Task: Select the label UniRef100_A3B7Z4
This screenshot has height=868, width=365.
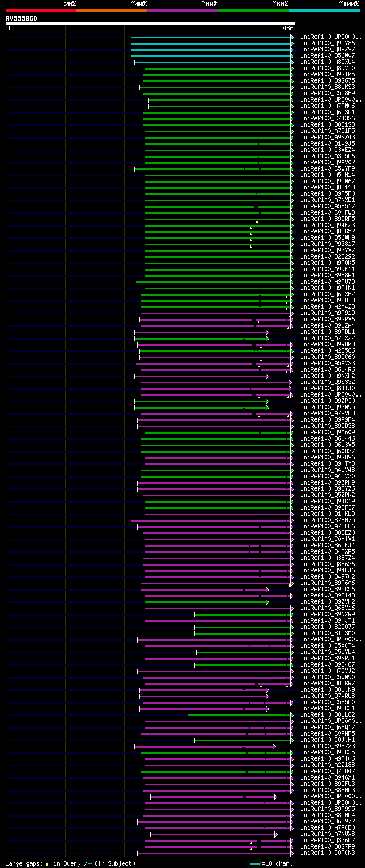Action: tap(327, 558)
